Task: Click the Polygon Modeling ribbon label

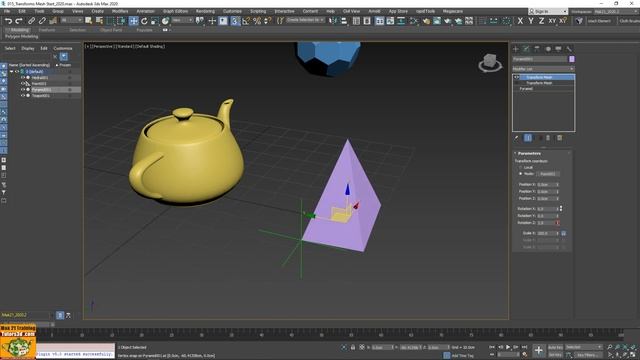Action: click(x=22, y=37)
